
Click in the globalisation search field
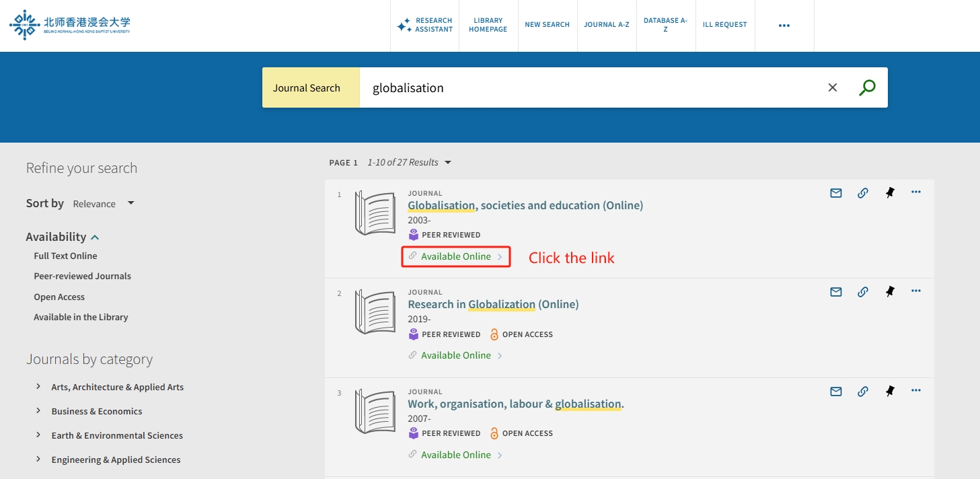pyautogui.click(x=585, y=87)
